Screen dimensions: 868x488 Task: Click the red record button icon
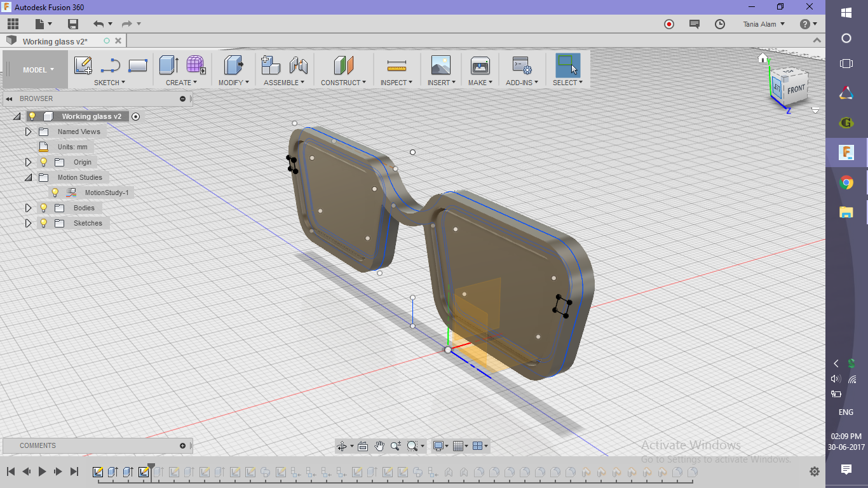point(669,24)
